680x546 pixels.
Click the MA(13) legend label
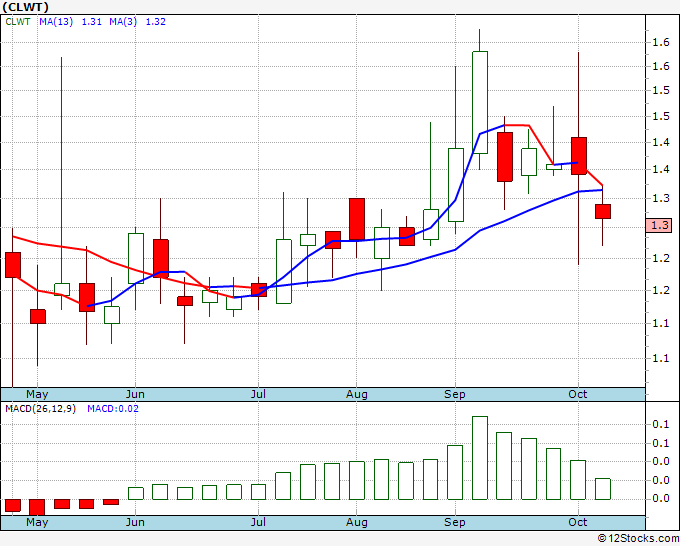tap(56, 22)
